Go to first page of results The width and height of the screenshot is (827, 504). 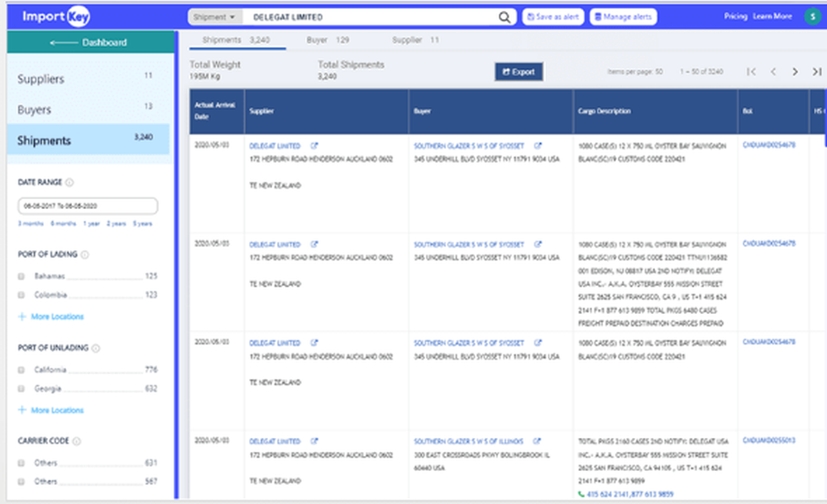tap(751, 72)
